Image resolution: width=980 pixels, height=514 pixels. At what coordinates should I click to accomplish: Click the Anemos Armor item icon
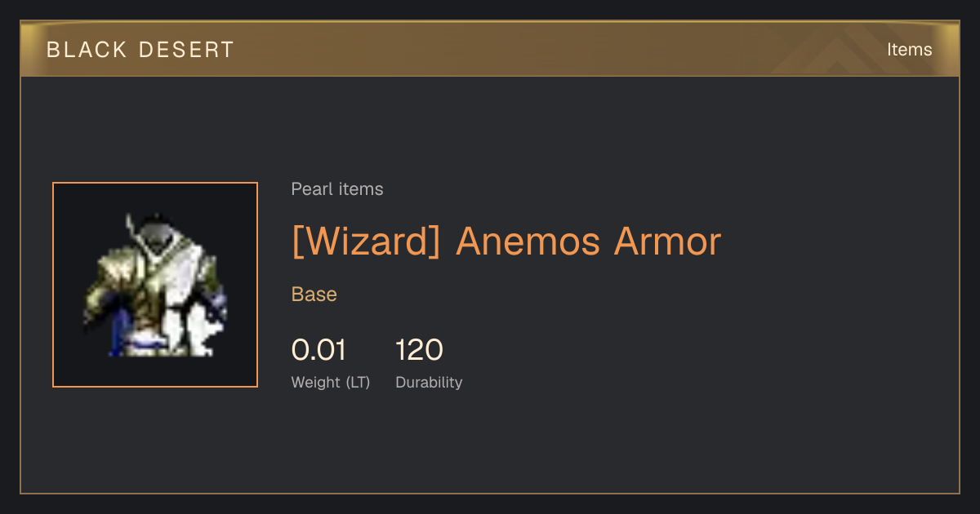pyautogui.click(x=155, y=285)
